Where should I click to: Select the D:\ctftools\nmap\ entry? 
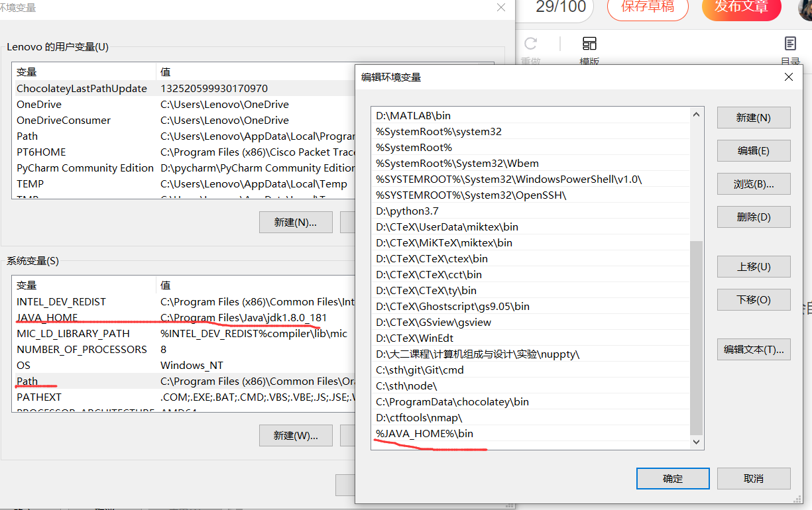coord(531,417)
